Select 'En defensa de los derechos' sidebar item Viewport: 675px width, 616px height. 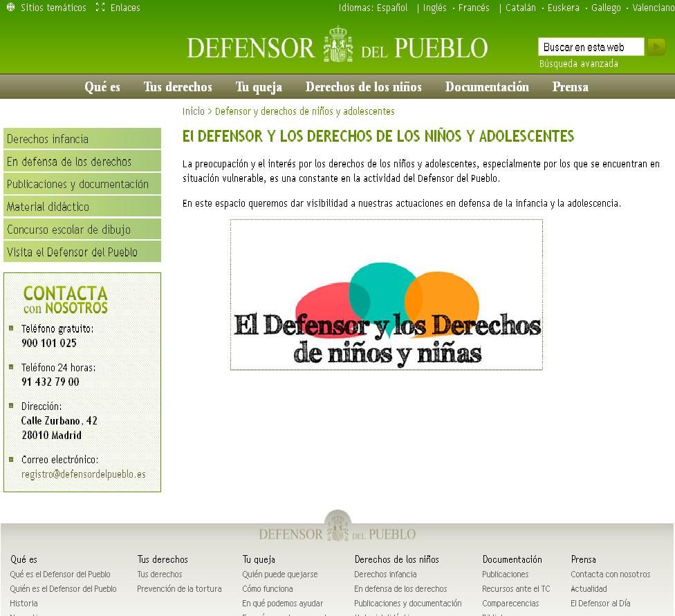[82, 161]
